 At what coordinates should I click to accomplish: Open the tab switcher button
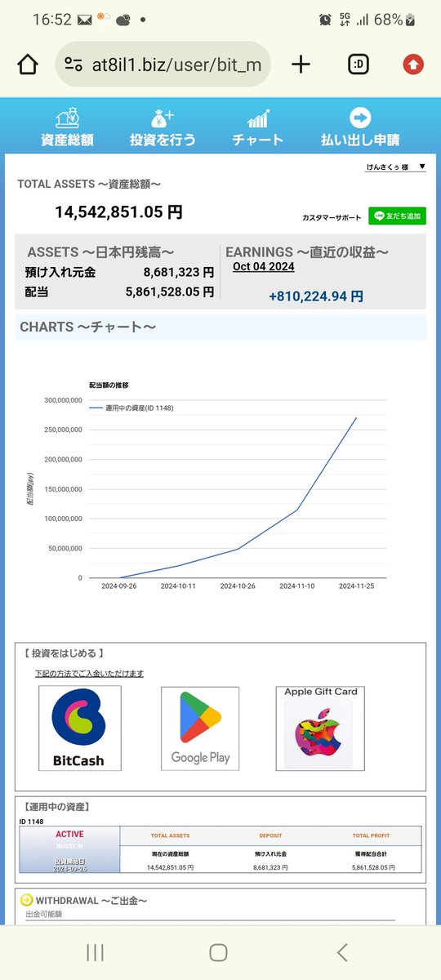tap(358, 65)
